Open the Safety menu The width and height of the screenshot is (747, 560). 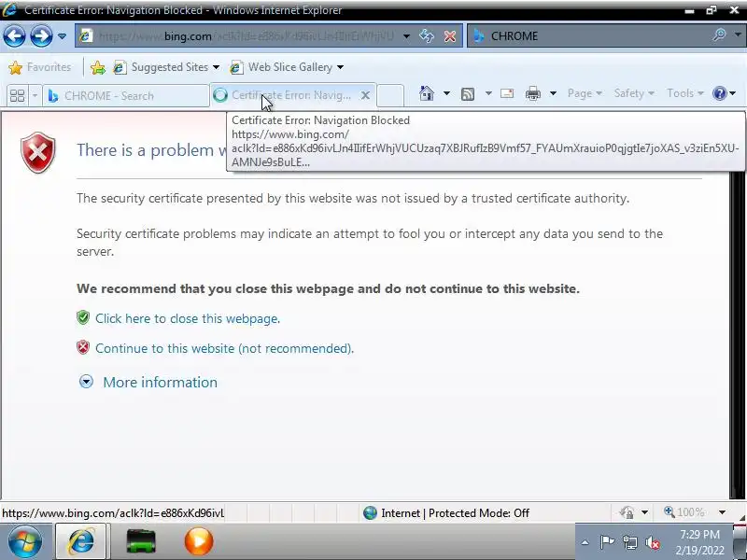(634, 93)
